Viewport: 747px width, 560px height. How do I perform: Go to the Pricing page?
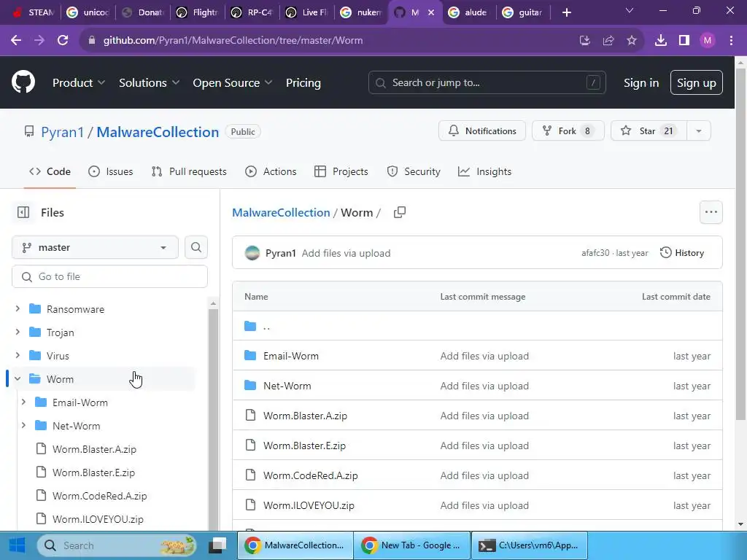coord(303,82)
